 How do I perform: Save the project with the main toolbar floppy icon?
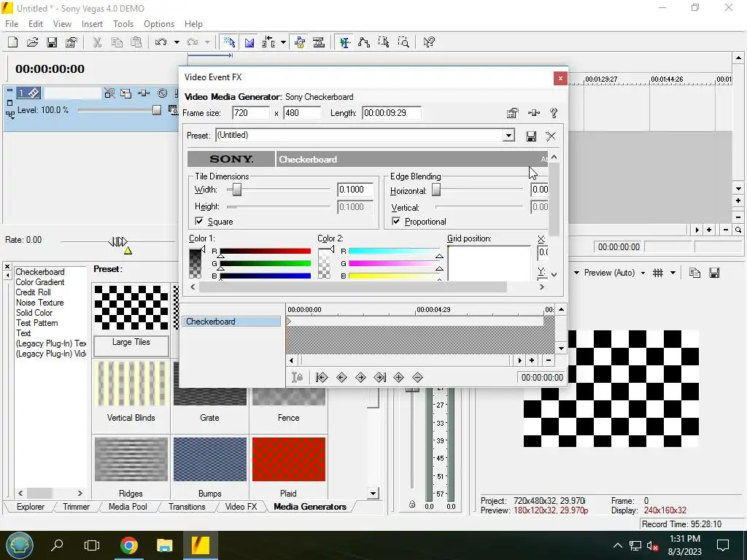tap(52, 42)
